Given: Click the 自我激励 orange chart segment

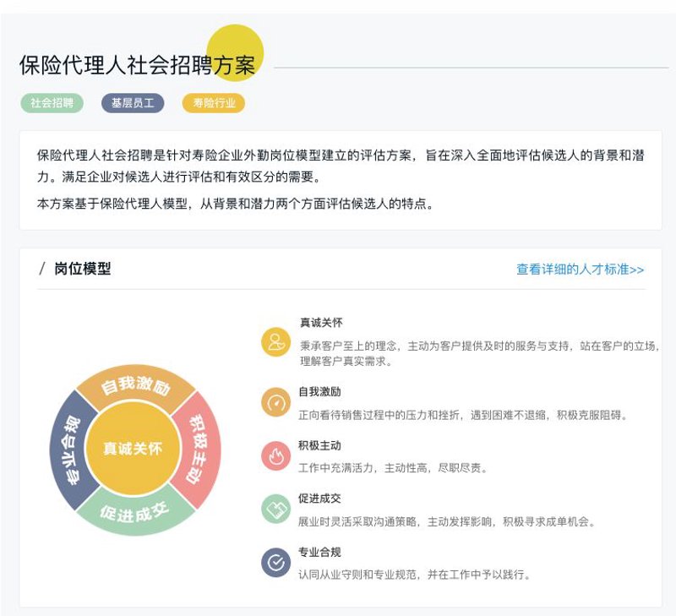Looking at the screenshot, I should (135, 385).
